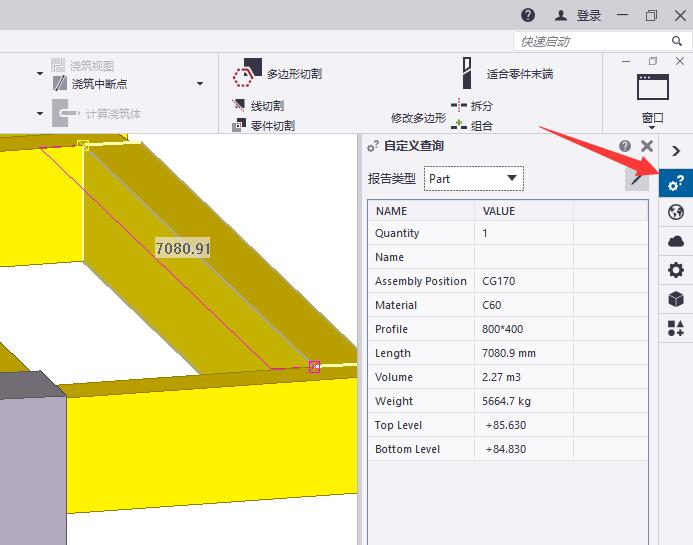Viewport: 693px width, 545px height.
Task: Select the 多边形切割 polygon cut tool
Action: click(277, 73)
